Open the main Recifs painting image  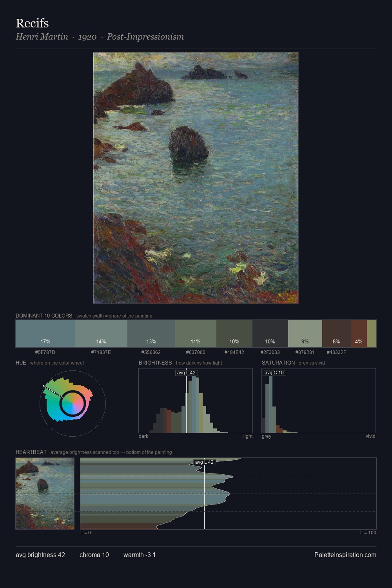[196, 178]
